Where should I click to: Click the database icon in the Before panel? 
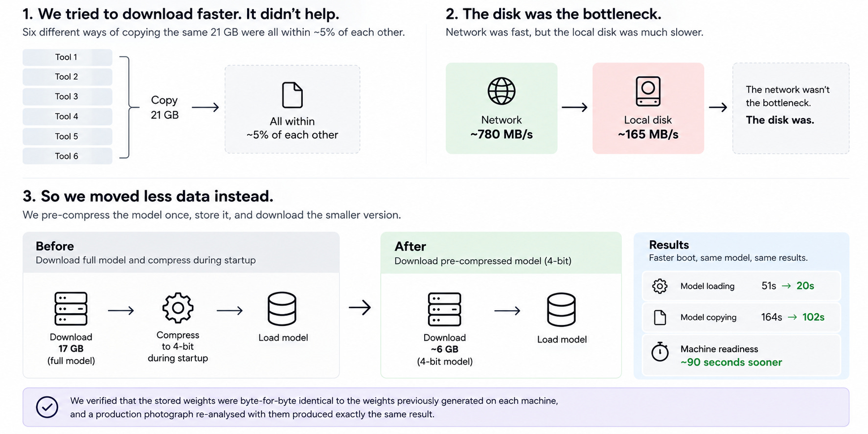(x=282, y=309)
